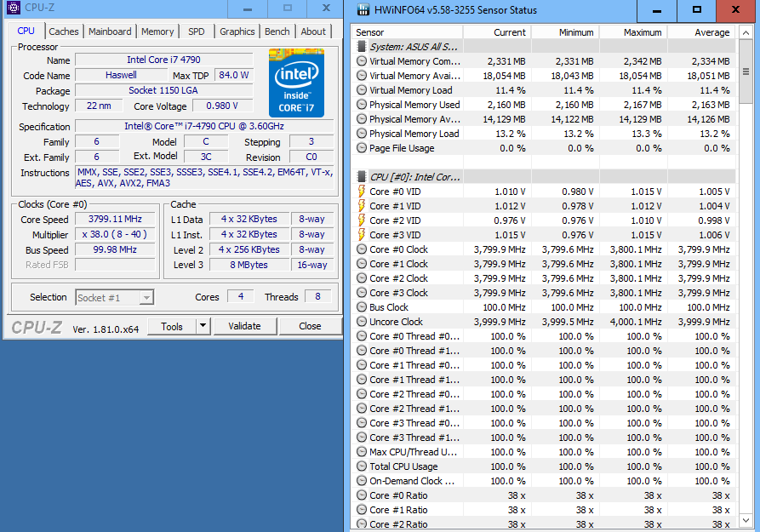Click the icon beside Core #1 Ratio

[362, 510]
